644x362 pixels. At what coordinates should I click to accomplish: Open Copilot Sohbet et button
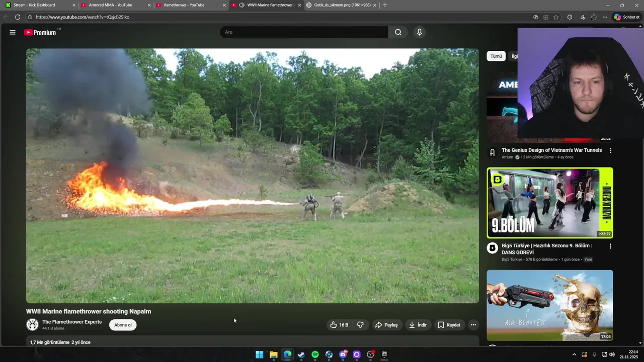627,17
